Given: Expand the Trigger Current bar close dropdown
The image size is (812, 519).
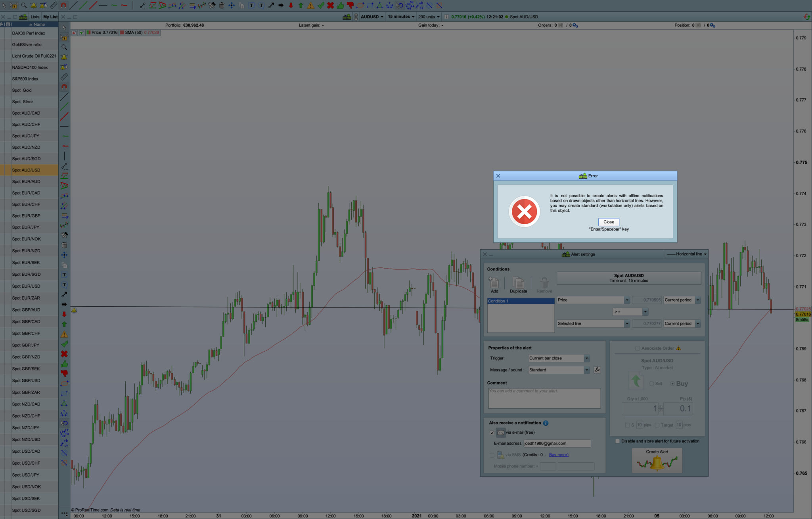Looking at the screenshot, I should coord(586,358).
